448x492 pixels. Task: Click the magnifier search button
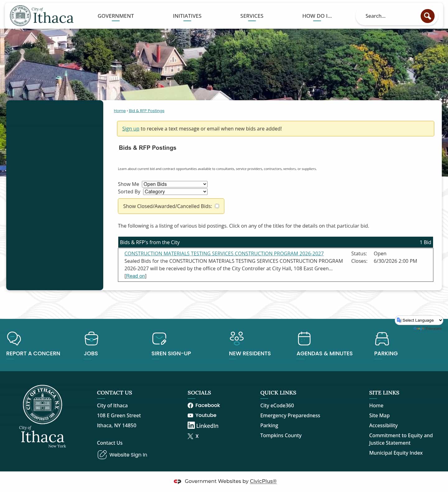click(427, 16)
